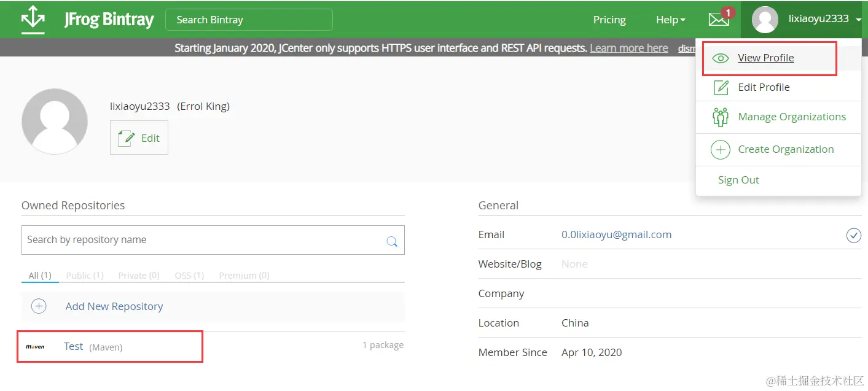Click the JFrog Bintray wordmark
Screen dimensions: 868x391
pyautogui.click(x=109, y=20)
